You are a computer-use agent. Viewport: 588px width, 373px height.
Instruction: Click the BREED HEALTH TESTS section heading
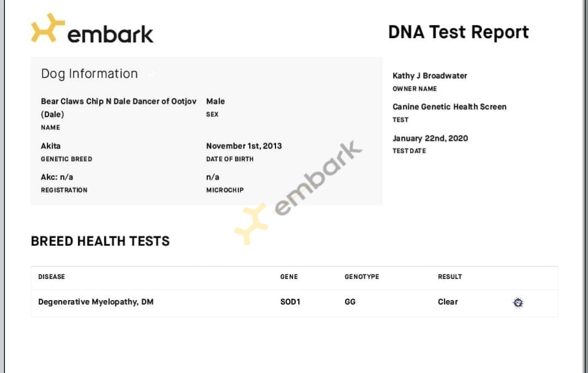coord(100,241)
